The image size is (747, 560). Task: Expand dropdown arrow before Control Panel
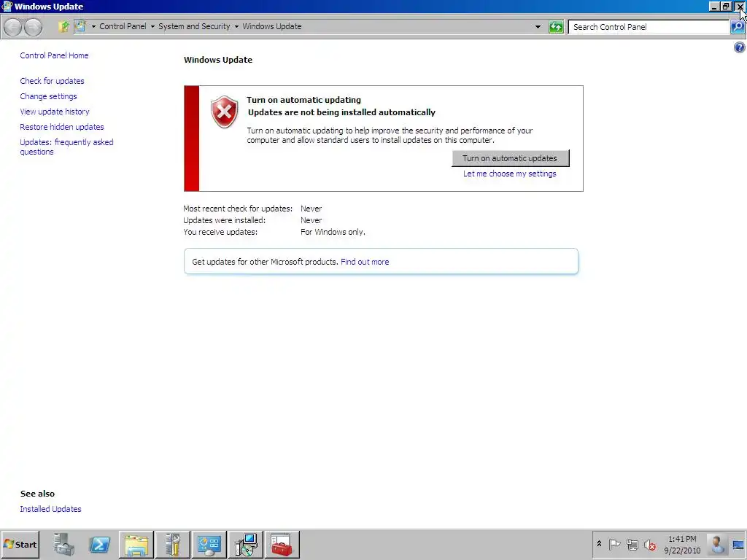[93, 27]
